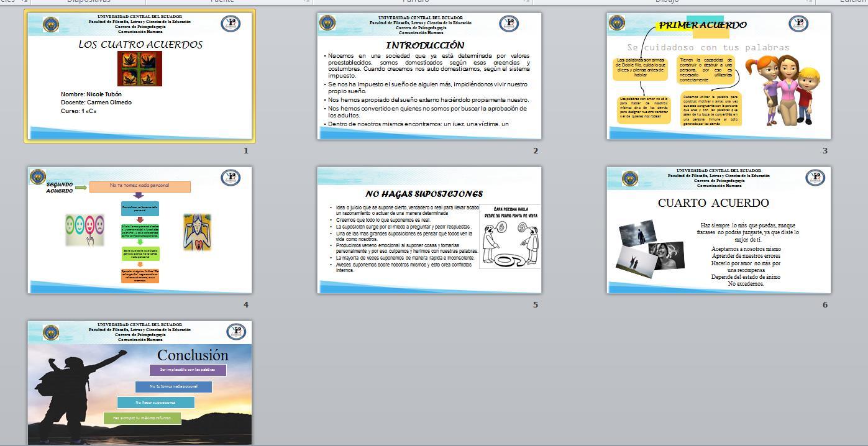Select the 'Primer Acuerdo' slide thumbnail
This screenshot has width=868, height=446.
point(719,76)
